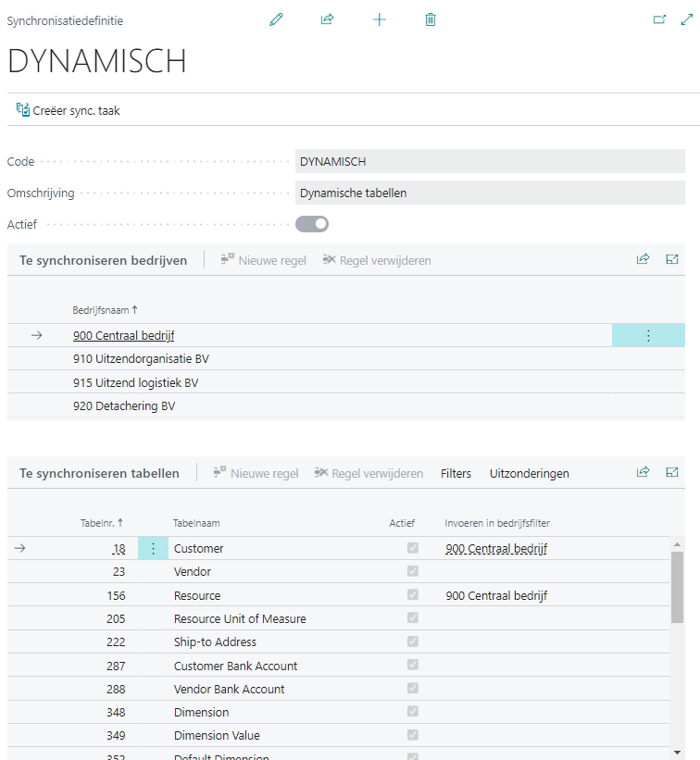This screenshot has width=700, height=760.
Task: Toggle Actief checkbox for Customer row
Action: click(413, 548)
